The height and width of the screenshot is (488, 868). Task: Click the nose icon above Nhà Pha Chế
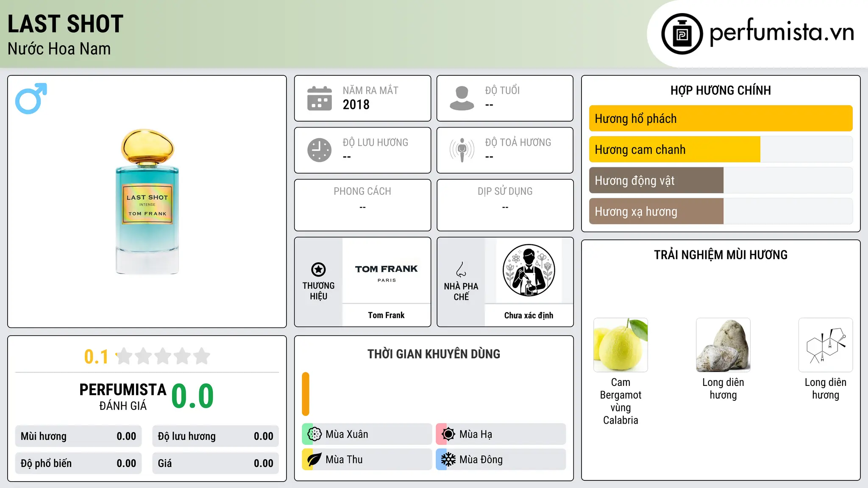pyautogui.click(x=461, y=269)
